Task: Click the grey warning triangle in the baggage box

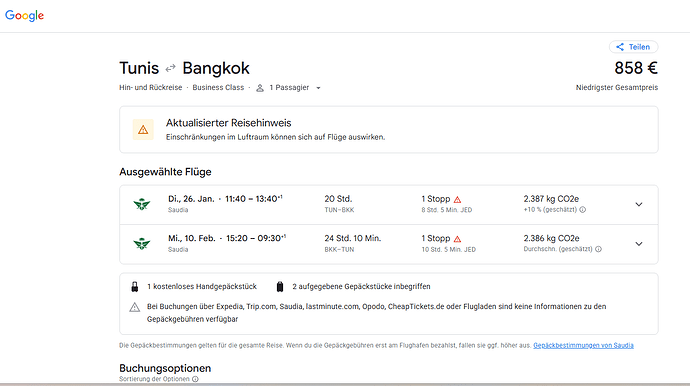Action: pos(135,307)
